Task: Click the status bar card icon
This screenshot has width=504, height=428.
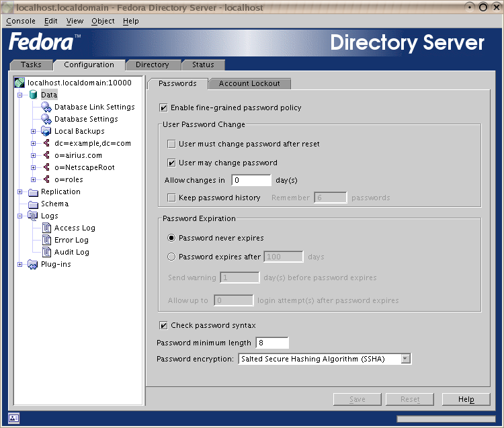Action: [x=14, y=418]
